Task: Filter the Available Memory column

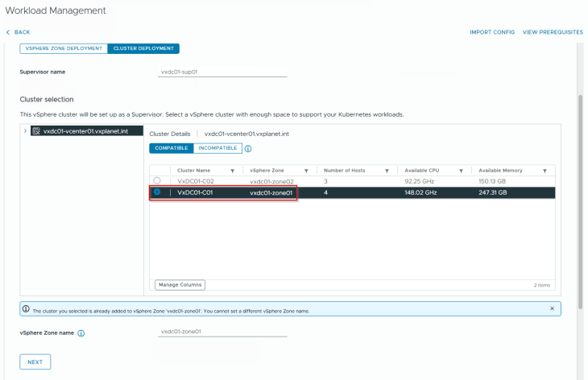Action: (x=545, y=171)
